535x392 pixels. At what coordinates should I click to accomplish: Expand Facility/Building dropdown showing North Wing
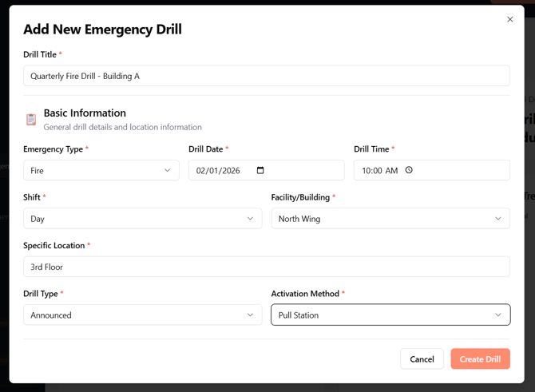click(x=390, y=219)
